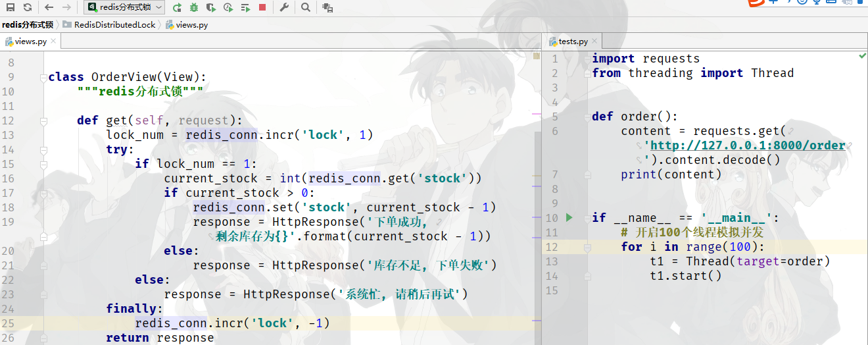Image resolution: width=868 pixels, height=345 pixels.
Task: Click the string '下单成功,' on line 19
Action: point(397,222)
